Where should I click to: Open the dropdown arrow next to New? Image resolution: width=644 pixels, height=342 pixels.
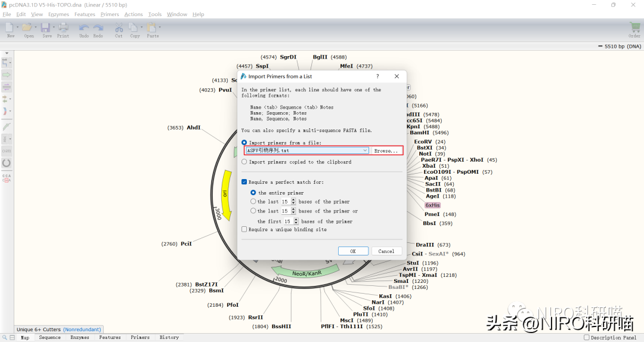pos(18,27)
